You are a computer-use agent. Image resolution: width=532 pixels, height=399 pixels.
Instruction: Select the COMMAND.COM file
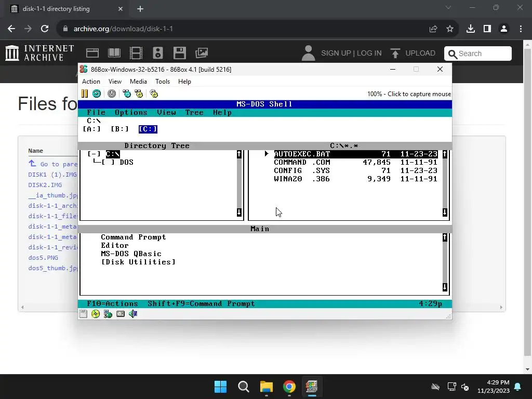(355, 162)
